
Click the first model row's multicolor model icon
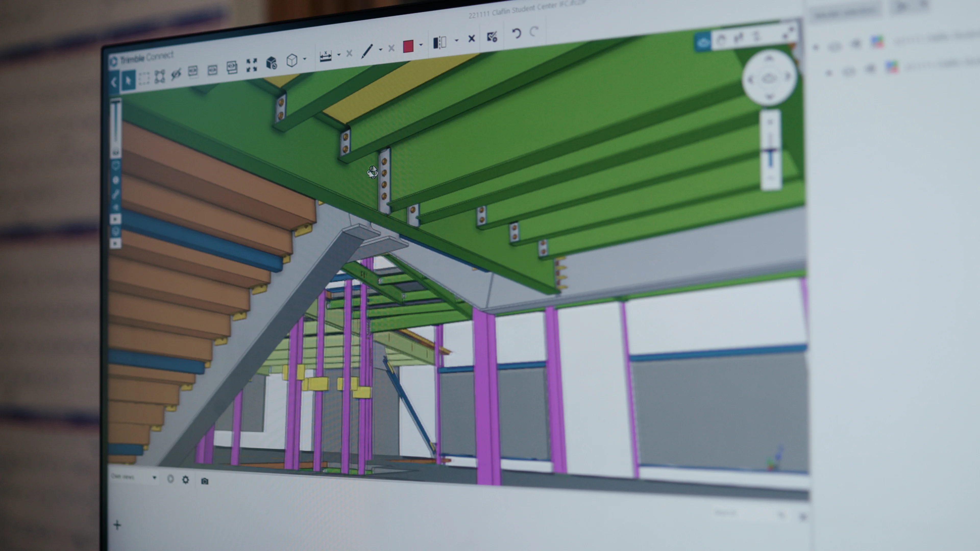coord(877,41)
